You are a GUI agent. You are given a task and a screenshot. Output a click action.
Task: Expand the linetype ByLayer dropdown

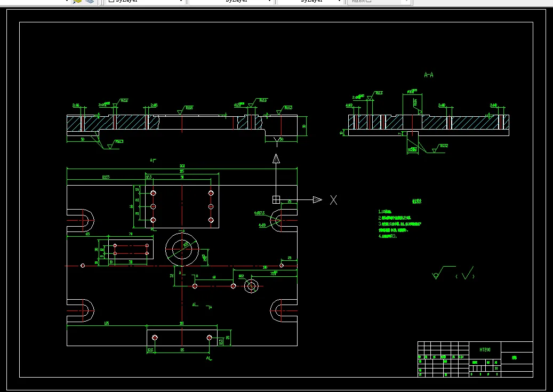(231, 2)
